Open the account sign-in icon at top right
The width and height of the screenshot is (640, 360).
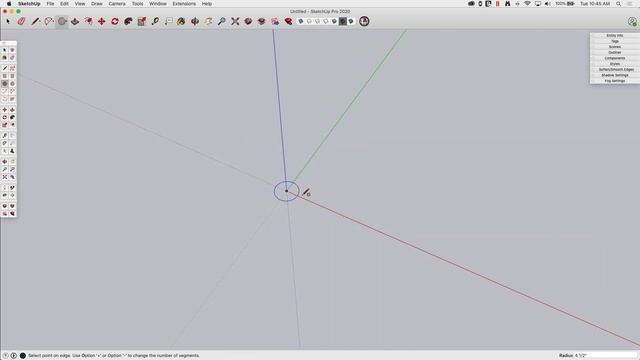click(x=632, y=21)
